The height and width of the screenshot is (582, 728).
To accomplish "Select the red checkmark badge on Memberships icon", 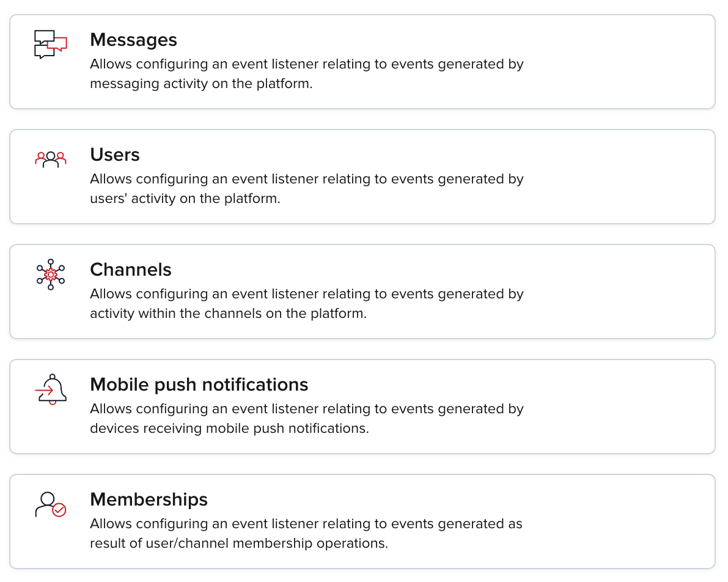I will [58, 509].
